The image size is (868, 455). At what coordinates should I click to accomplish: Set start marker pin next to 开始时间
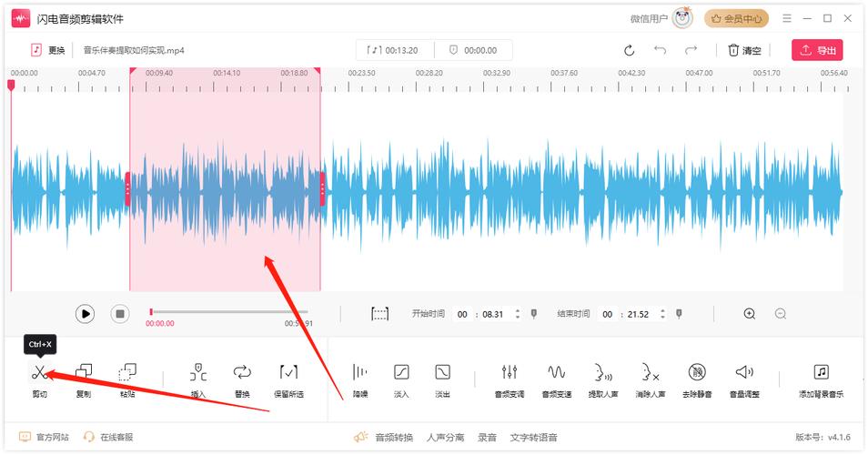click(534, 314)
